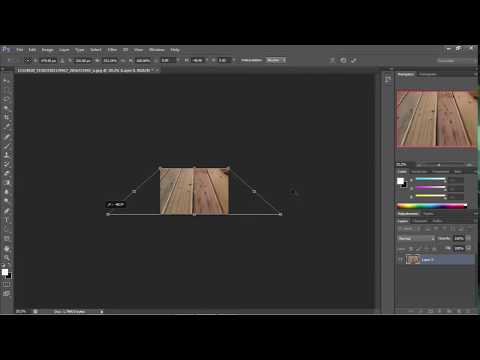Switch to the Channels tab

pyautogui.click(x=421, y=221)
